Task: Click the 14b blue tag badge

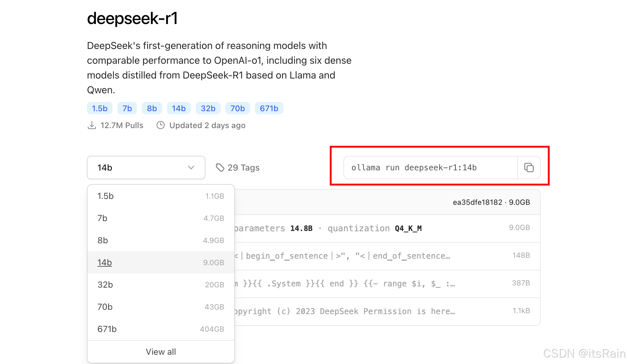Action: point(179,108)
